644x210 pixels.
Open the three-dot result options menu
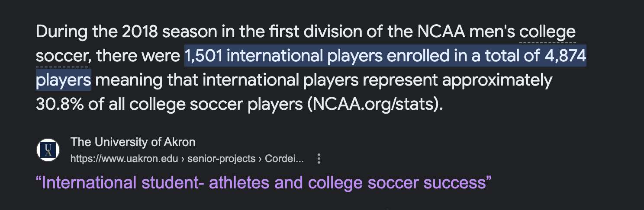319,159
